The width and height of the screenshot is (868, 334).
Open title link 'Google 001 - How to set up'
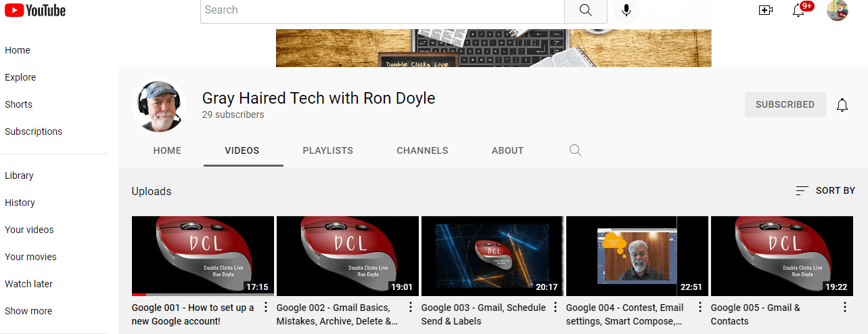[193, 314]
